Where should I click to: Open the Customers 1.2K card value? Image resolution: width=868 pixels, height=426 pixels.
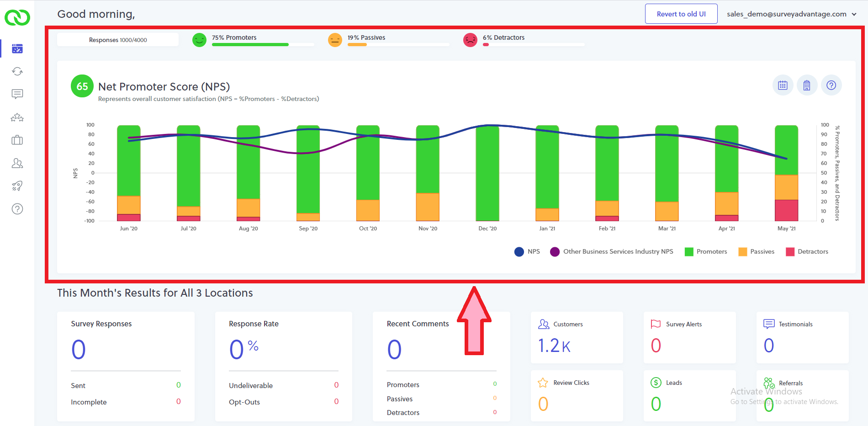tap(554, 346)
